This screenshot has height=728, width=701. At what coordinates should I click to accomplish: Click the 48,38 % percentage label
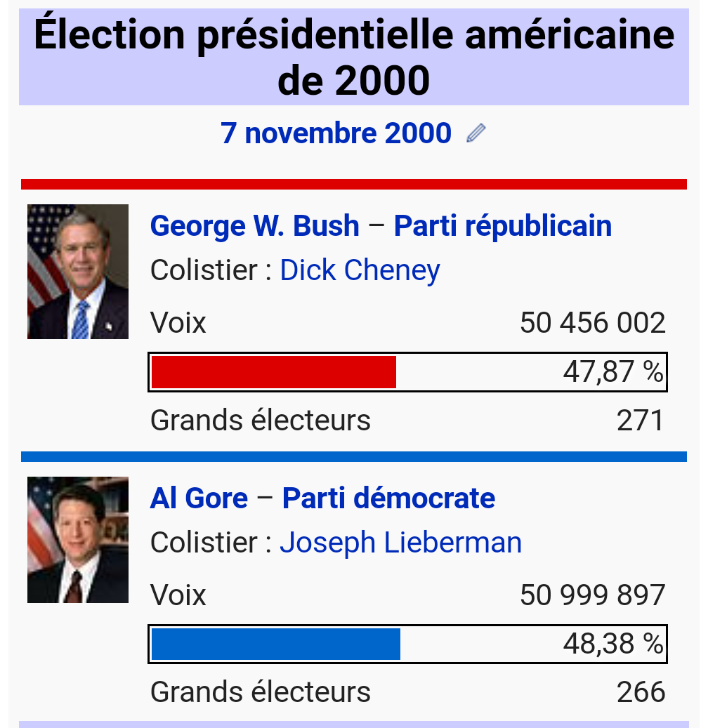612,644
